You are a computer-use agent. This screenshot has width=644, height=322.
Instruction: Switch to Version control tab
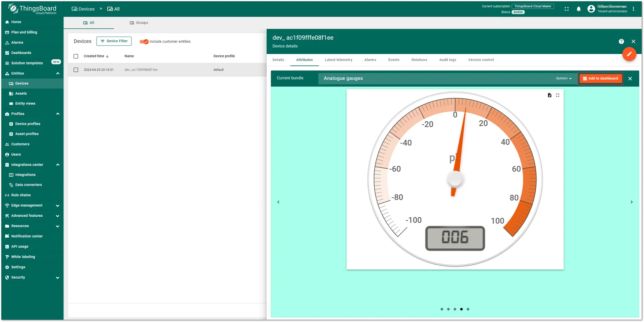[481, 60]
